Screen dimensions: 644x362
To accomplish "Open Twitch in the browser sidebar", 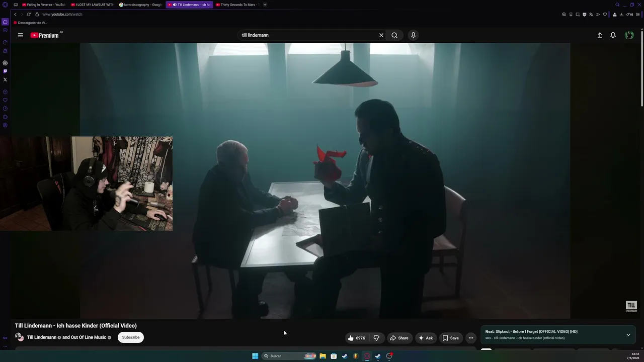I will point(5,71).
